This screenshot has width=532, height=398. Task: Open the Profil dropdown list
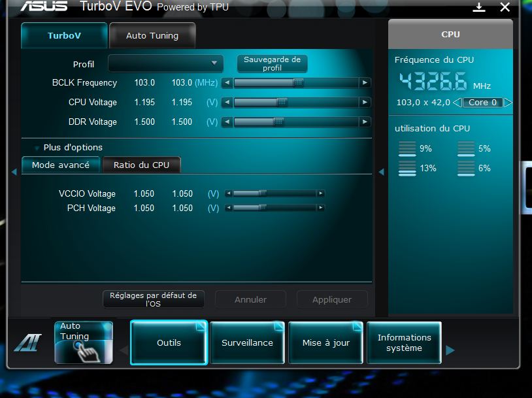214,63
